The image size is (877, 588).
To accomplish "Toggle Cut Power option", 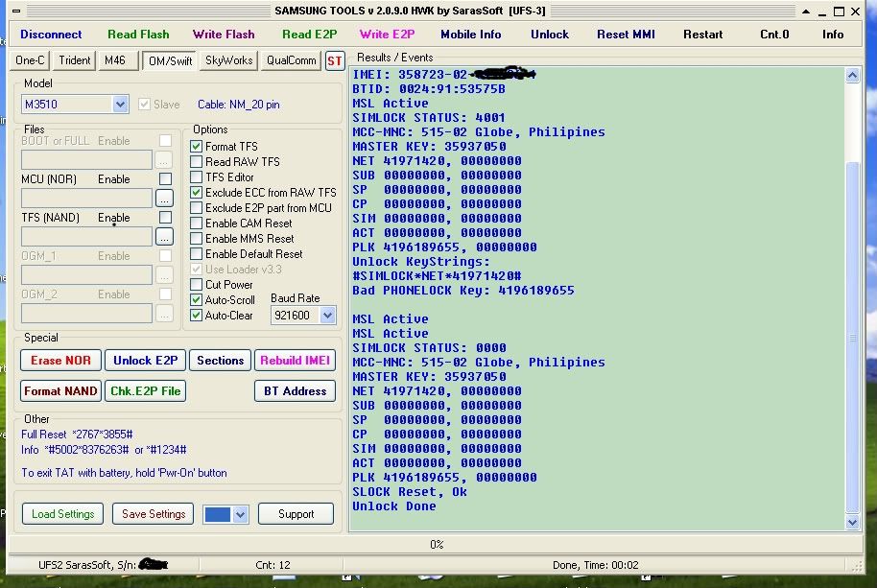I will click(197, 285).
